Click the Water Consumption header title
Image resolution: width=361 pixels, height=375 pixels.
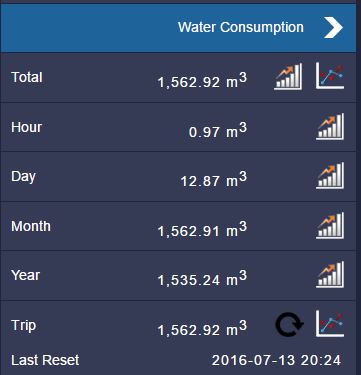tap(241, 27)
